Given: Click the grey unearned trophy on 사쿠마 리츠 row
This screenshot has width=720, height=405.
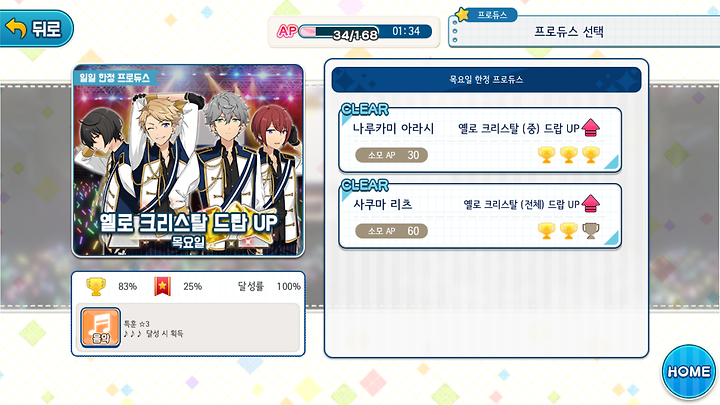Looking at the screenshot, I should point(591,231).
